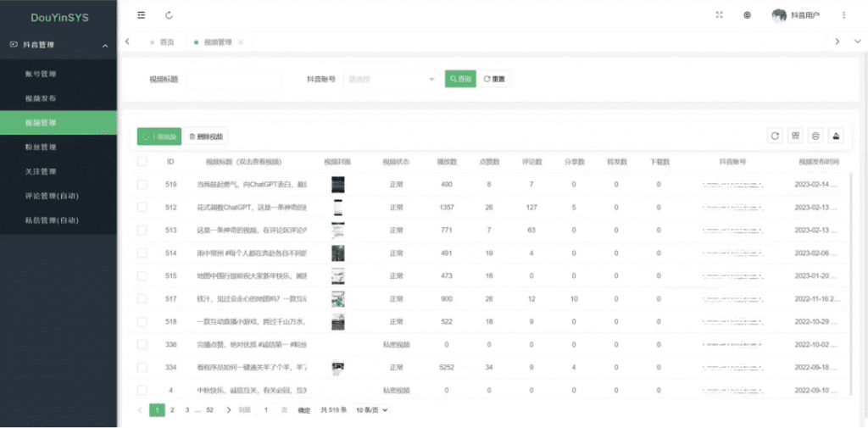Open the 抖音账号 account dropdown
Viewport: 868px width, 428px height.
(x=390, y=80)
